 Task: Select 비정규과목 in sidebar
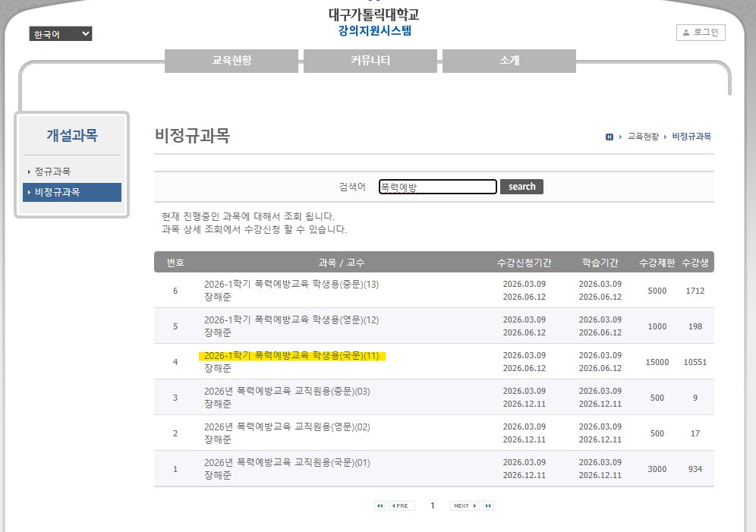pos(72,192)
